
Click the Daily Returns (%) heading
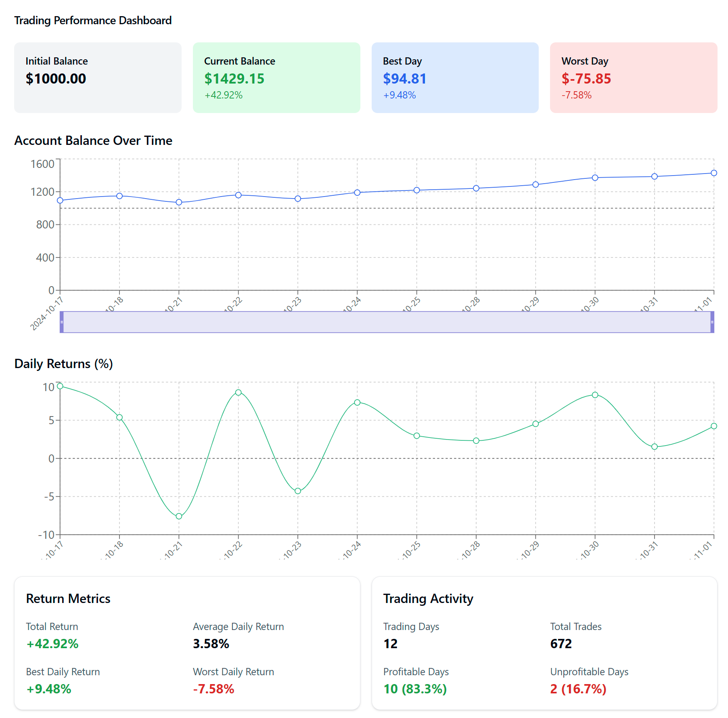pyautogui.click(x=64, y=364)
